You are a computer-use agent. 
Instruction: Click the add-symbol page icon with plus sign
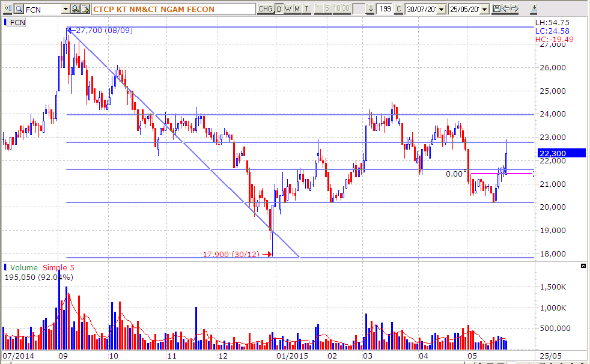[85, 9]
